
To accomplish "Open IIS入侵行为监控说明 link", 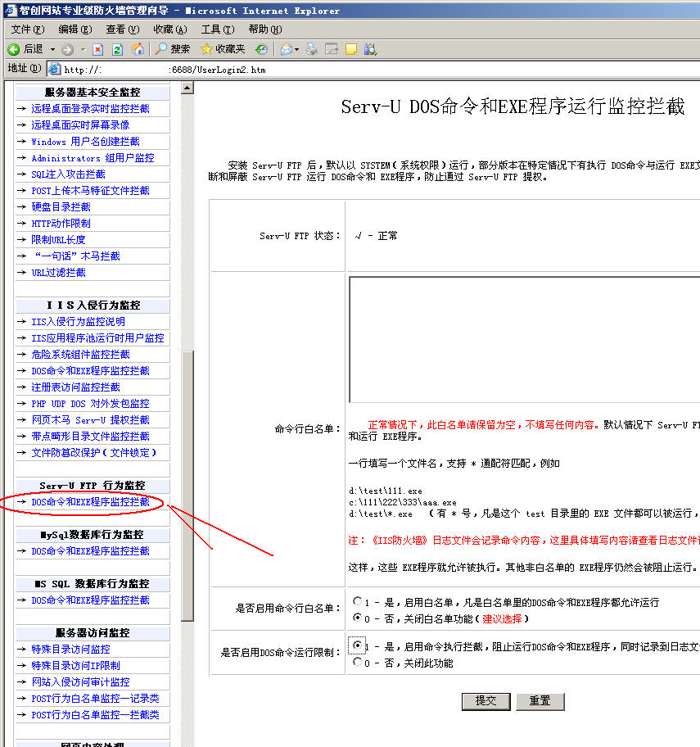I will point(78,322).
